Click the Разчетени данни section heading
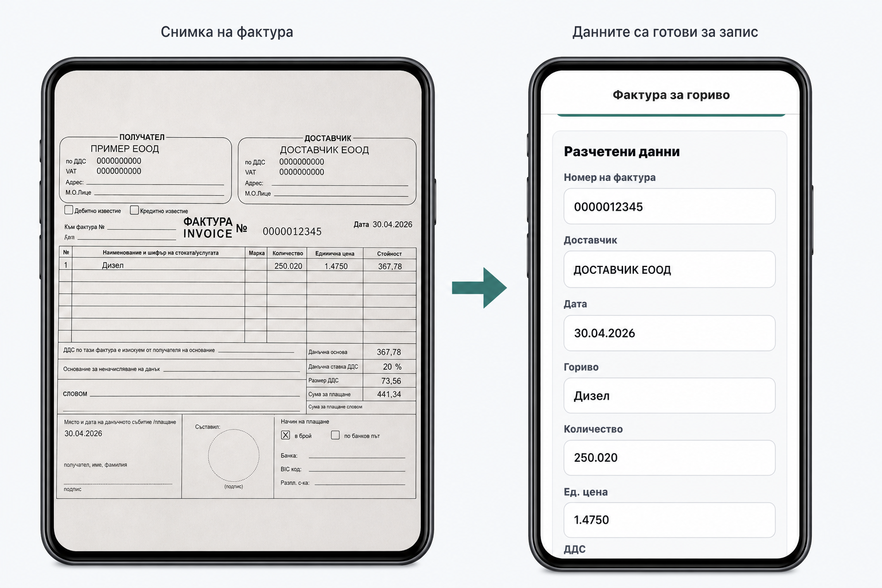882x588 pixels. tap(622, 152)
